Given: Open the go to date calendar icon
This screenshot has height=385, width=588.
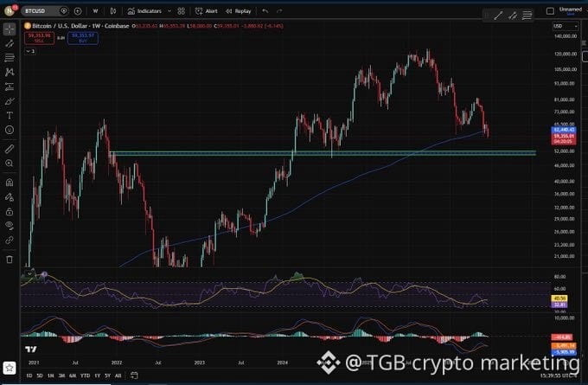Looking at the screenshot, I should pyautogui.click(x=134, y=375).
